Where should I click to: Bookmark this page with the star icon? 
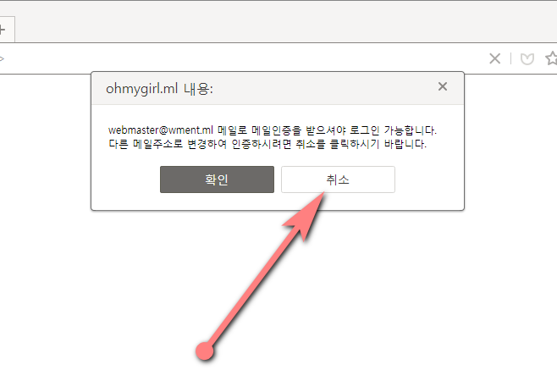(x=551, y=58)
